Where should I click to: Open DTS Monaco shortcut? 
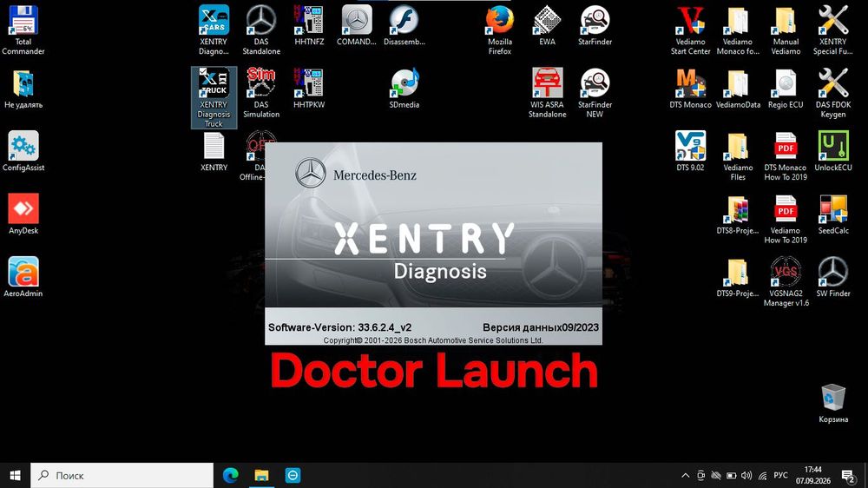690,89
